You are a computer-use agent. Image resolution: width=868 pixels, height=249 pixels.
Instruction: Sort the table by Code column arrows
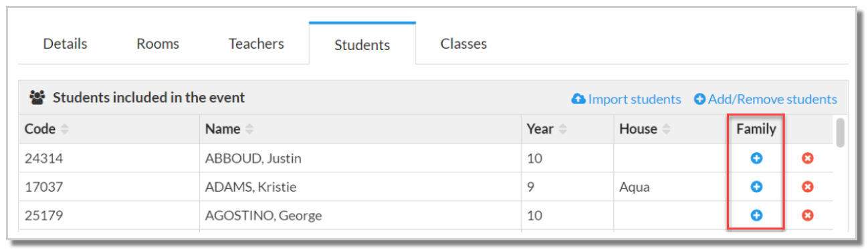click(65, 130)
